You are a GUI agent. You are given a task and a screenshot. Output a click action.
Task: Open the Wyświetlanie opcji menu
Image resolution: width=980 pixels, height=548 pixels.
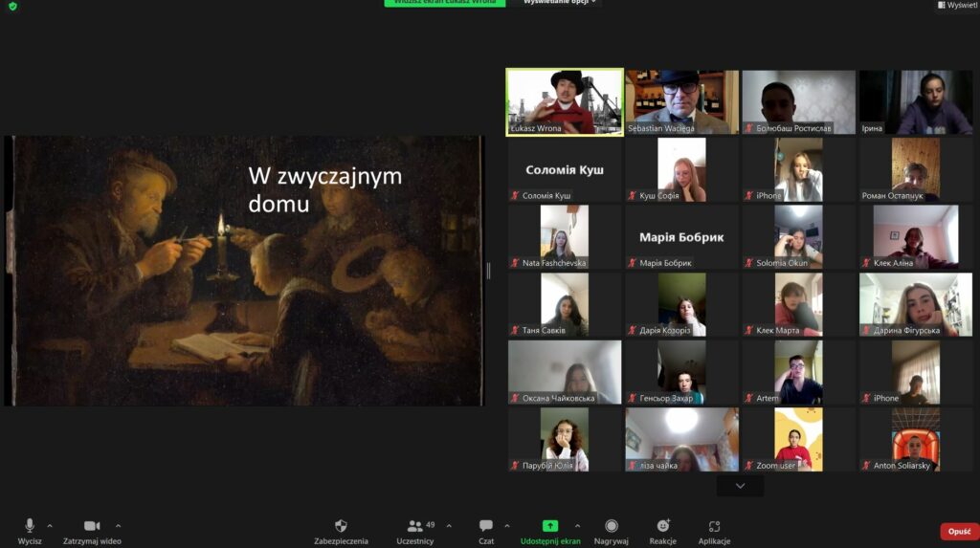pyautogui.click(x=560, y=3)
